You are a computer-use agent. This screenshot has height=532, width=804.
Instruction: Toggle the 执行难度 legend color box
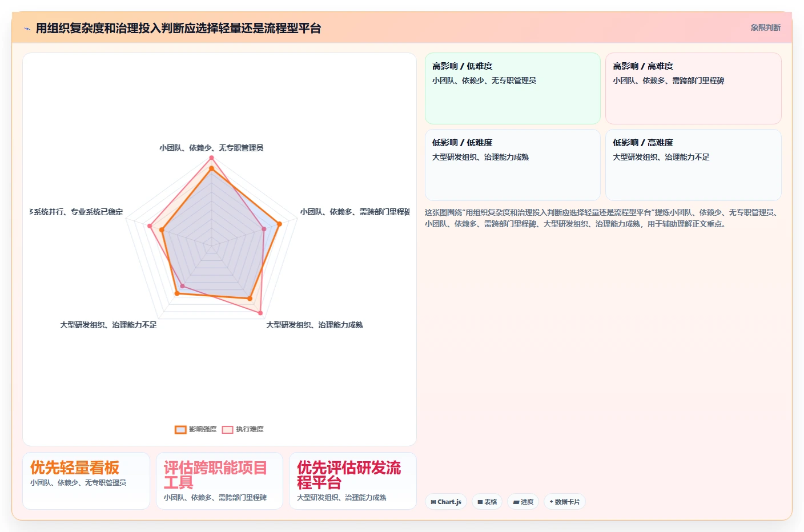[x=227, y=429]
